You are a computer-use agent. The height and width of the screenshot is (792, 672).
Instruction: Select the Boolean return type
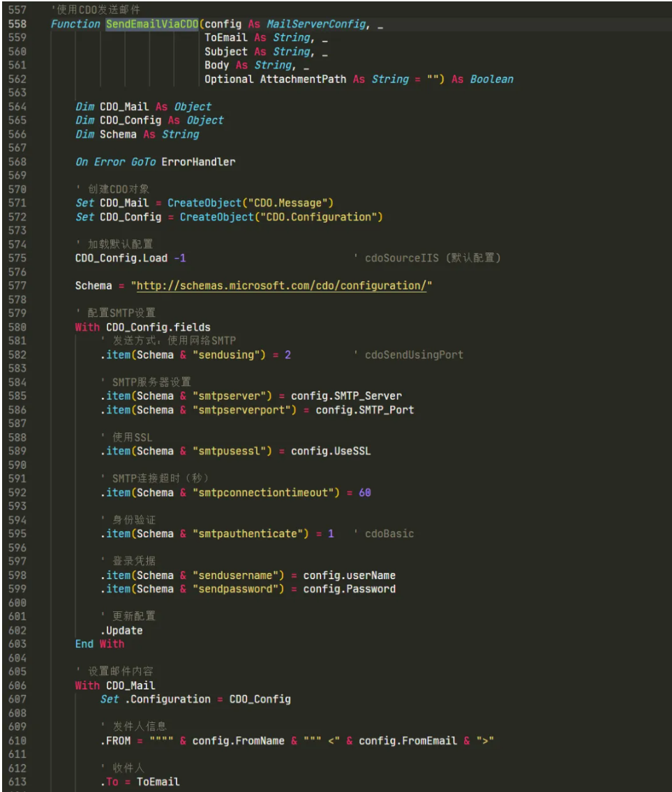(492, 80)
